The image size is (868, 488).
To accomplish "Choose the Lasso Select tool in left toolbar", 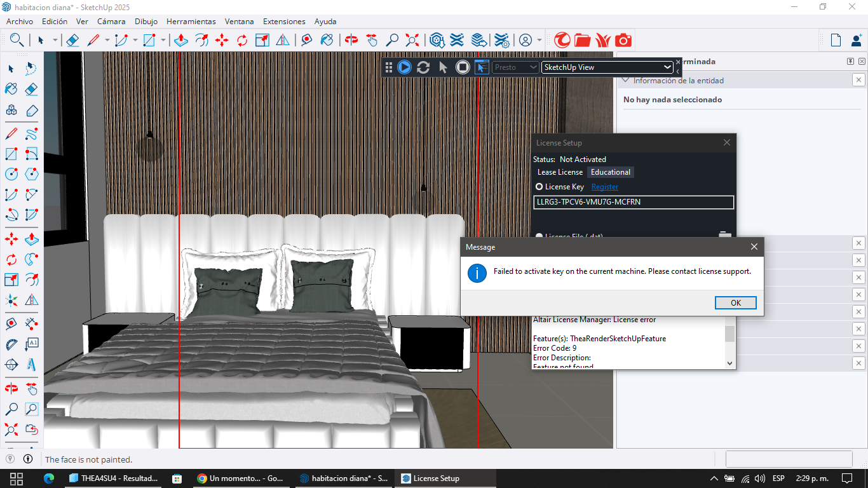I will pyautogui.click(x=31, y=68).
